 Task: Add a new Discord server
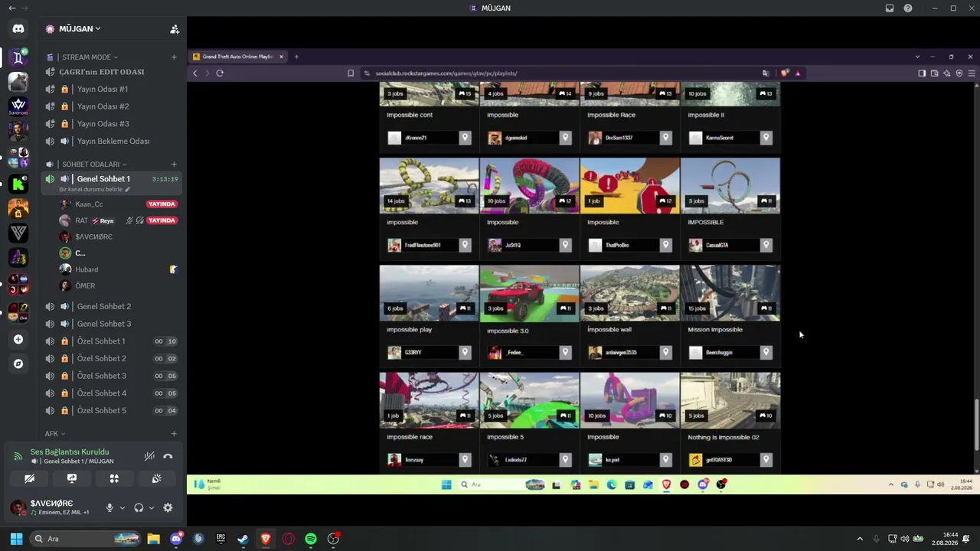pos(18,339)
